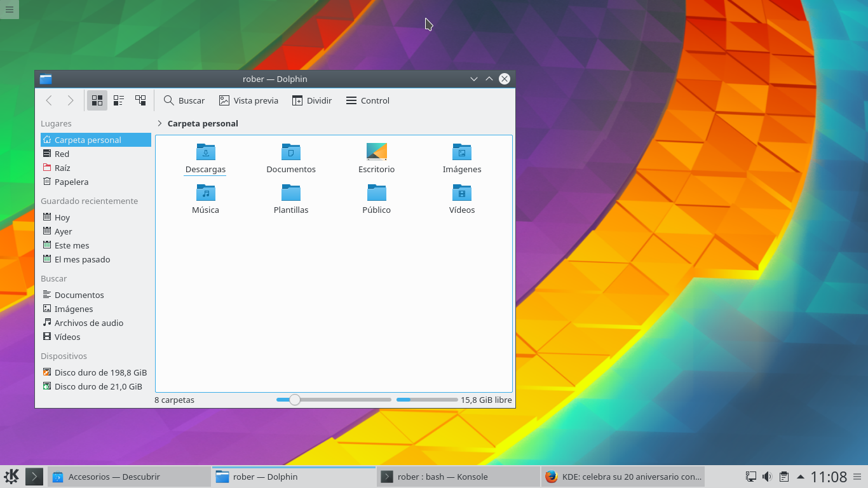The height and width of the screenshot is (488, 868).
Task: Switch to Accesorios — Descubrir task
Action: pyautogui.click(x=129, y=477)
